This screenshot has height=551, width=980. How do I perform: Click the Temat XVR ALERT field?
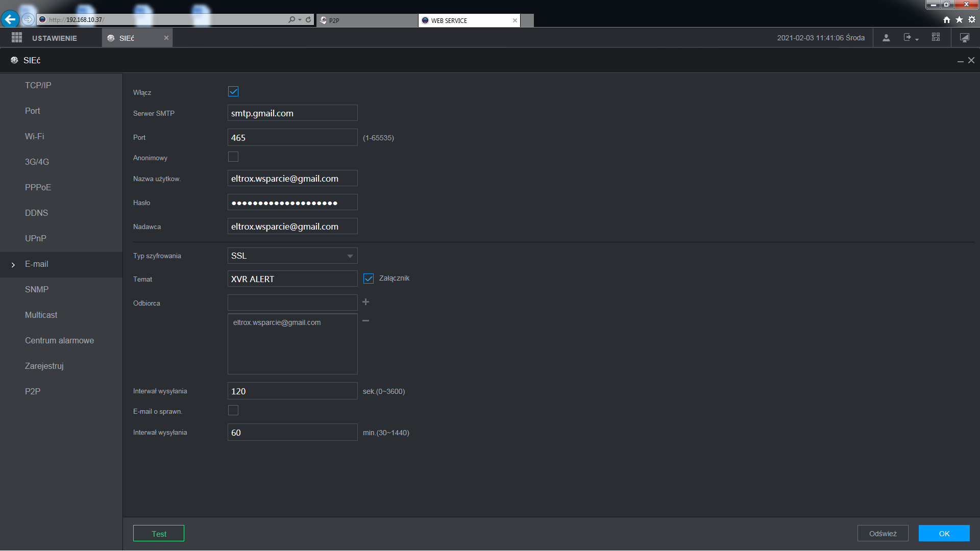click(292, 279)
